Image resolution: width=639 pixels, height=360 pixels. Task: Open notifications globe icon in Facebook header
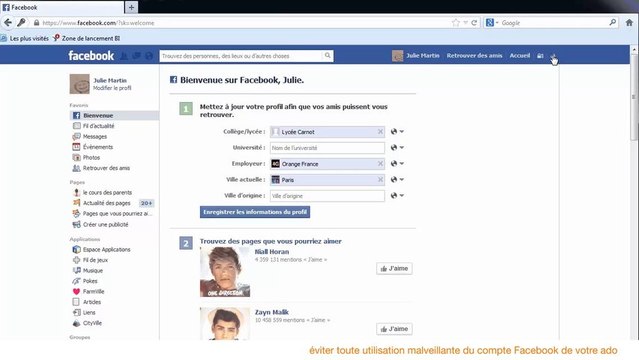tap(149, 56)
